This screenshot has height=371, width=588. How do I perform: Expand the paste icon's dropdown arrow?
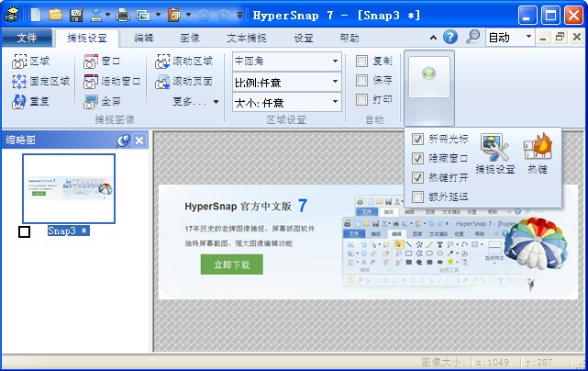(188, 15)
